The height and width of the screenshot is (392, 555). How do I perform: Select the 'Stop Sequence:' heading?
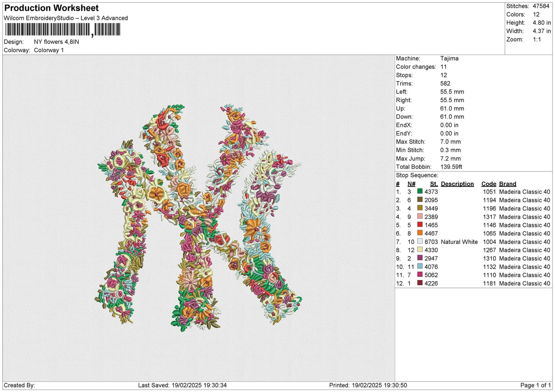point(417,175)
